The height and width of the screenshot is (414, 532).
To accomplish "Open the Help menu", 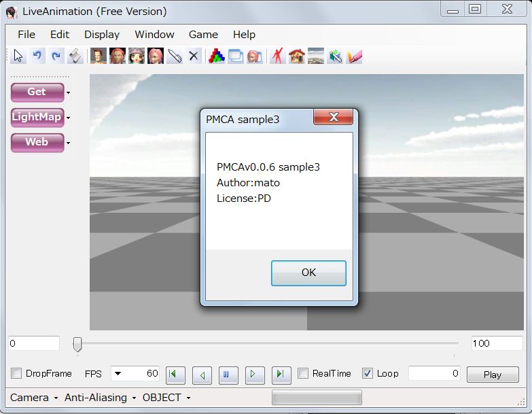I will [244, 34].
